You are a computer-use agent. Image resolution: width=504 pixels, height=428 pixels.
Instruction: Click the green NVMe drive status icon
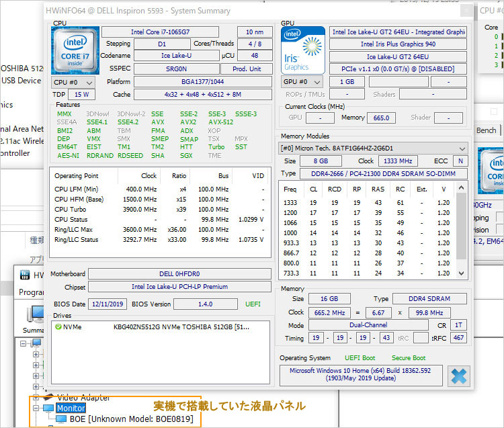pyautogui.click(x=58, y=327)
